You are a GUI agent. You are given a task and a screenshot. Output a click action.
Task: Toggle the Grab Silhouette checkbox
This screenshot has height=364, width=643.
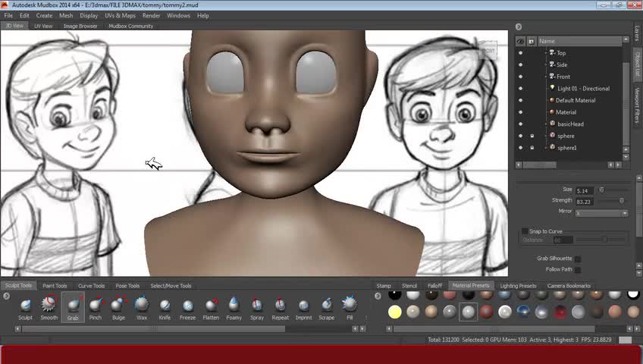pyautogui.click(x=578, y=259)
